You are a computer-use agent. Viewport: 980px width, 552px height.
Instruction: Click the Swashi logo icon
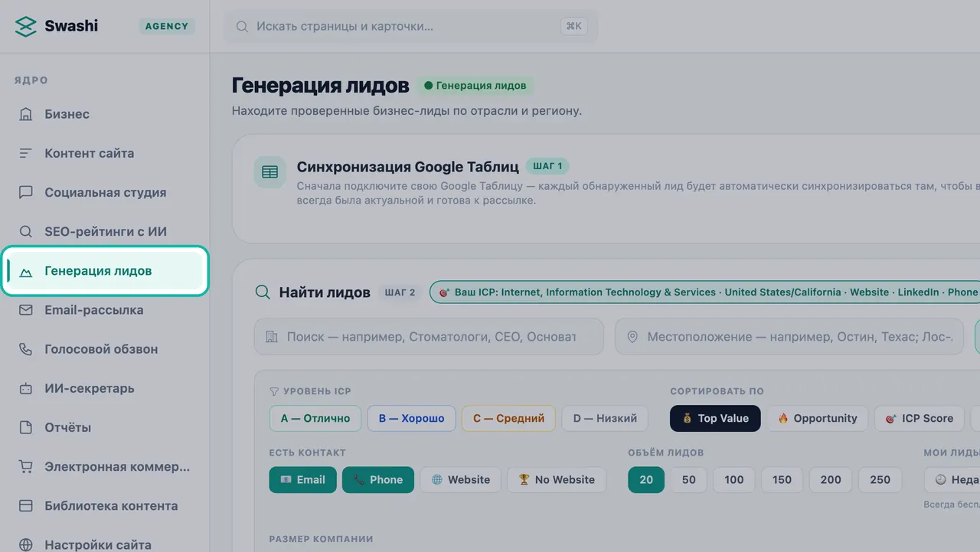coord(26,26)
